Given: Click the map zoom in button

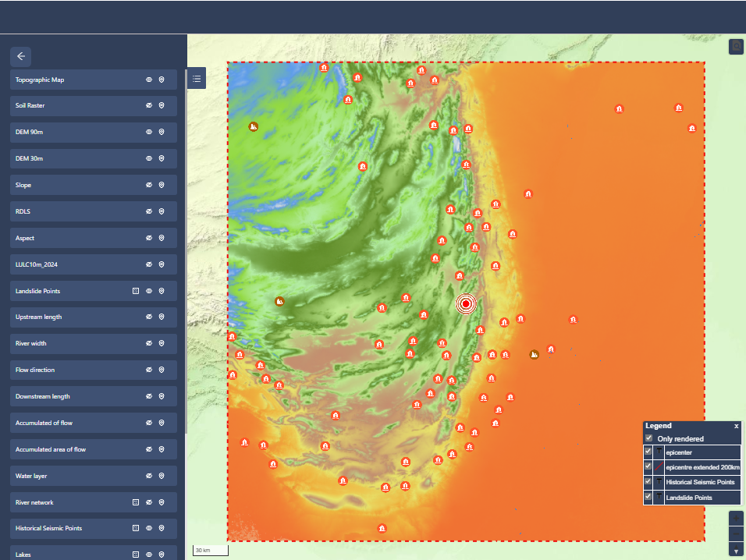Looking at the screenshot, I should [736, 518].
